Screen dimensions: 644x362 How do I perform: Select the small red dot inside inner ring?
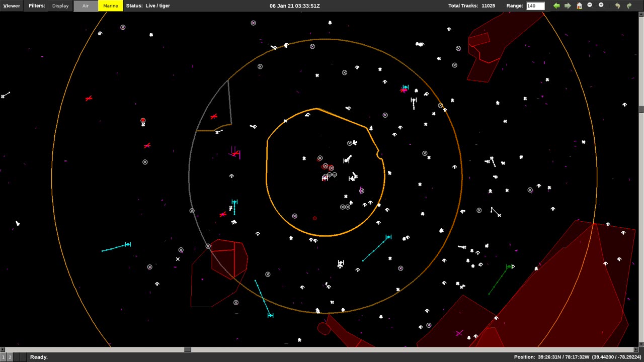click(315, 218)
